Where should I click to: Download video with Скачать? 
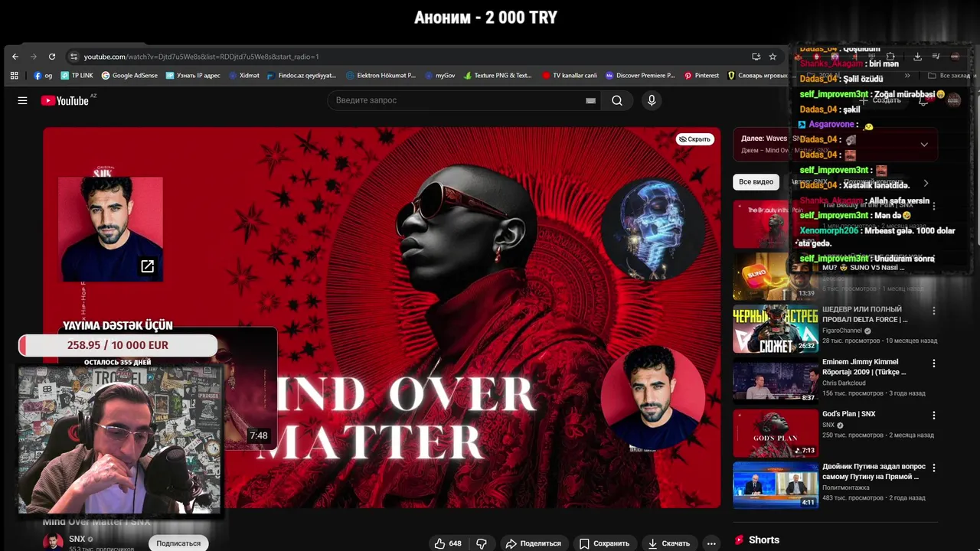(668, 543)
